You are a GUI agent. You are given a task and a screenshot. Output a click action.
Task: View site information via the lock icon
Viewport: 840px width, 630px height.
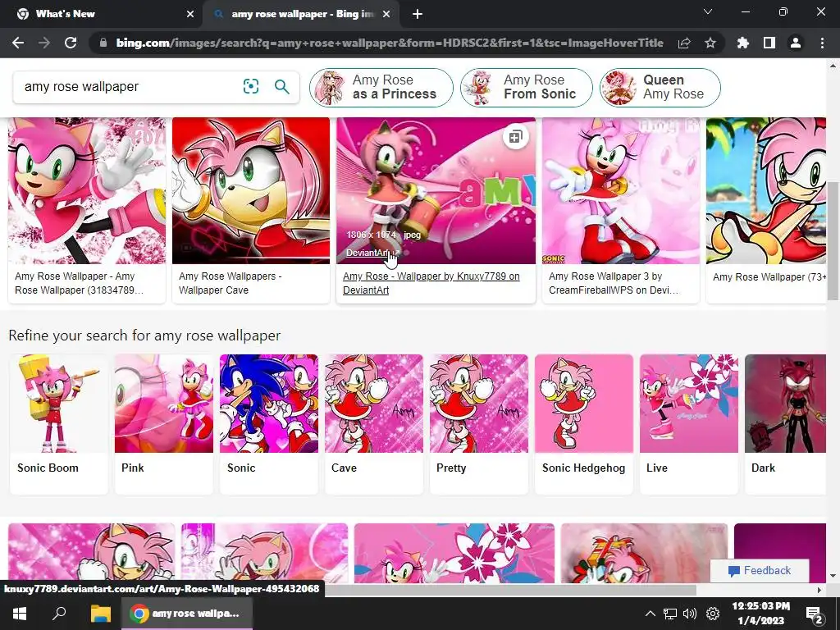point(103,43)
